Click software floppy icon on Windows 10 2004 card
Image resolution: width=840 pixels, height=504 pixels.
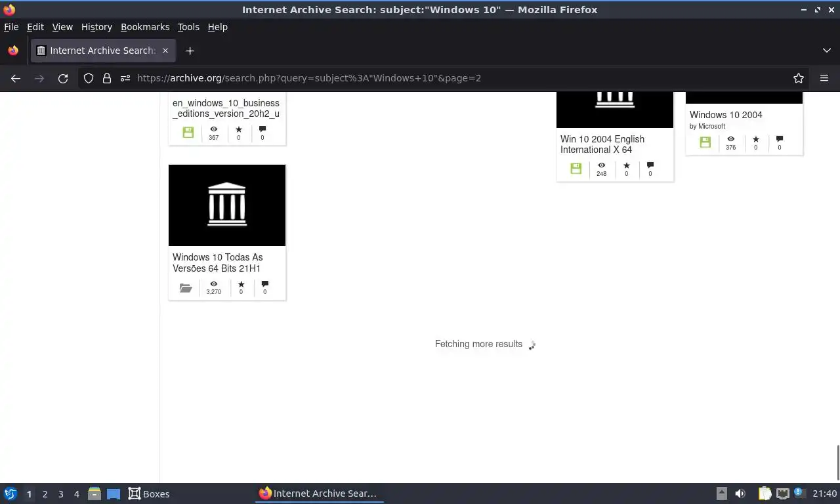705,142
